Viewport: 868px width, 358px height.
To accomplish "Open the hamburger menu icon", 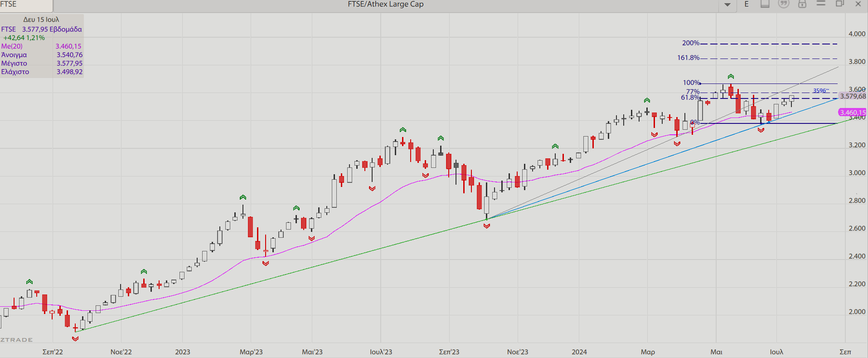I will (821, 4).
